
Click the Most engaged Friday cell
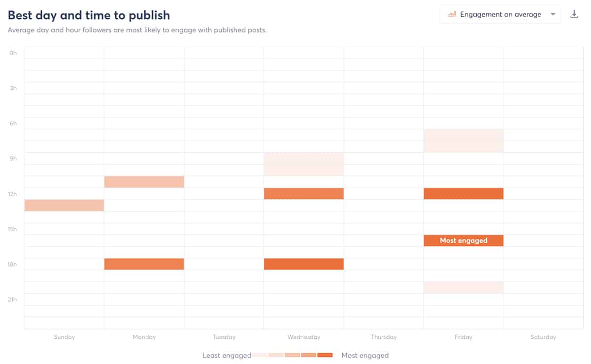tap(463, 240)
